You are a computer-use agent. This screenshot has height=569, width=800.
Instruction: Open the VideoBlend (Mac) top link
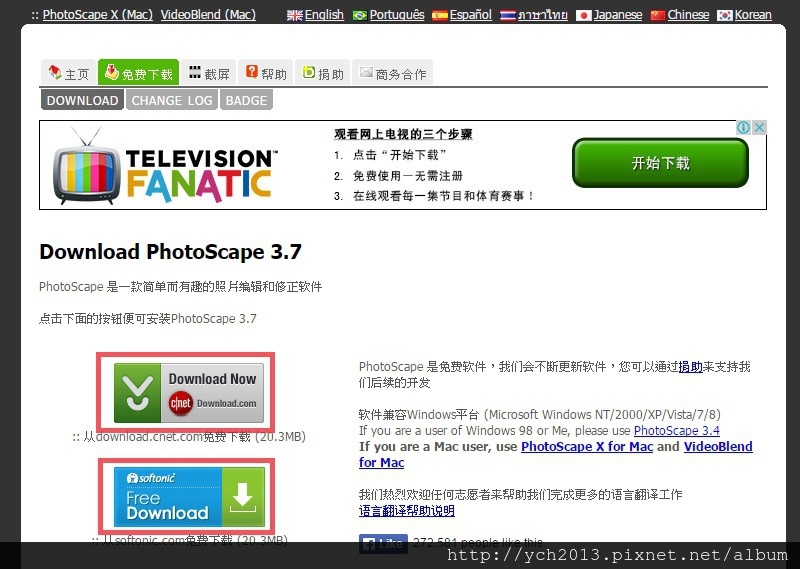coord(208,14)
